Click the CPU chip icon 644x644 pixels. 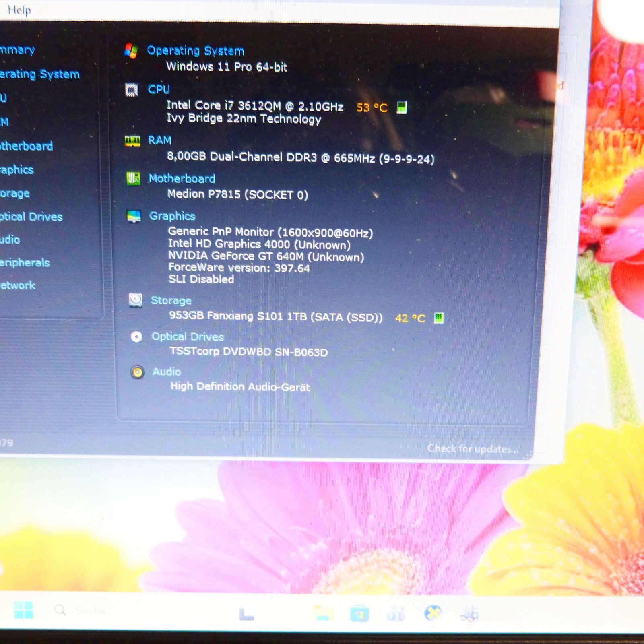point(132,90)
